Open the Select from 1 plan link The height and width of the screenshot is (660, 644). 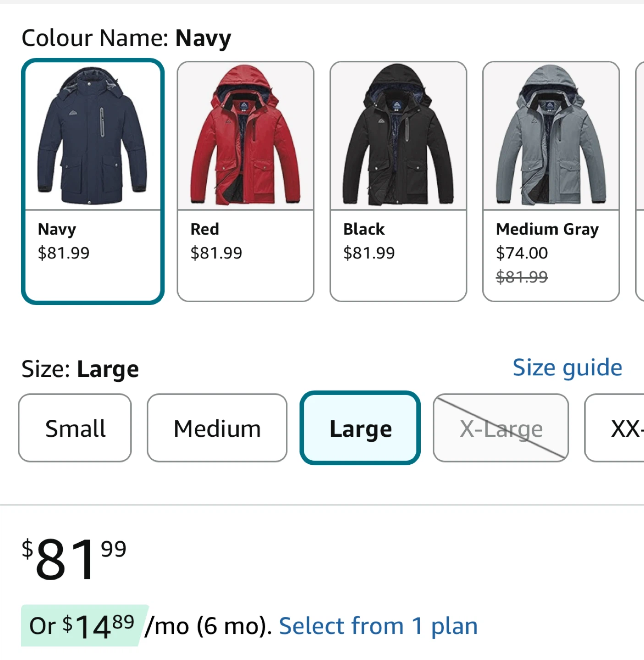pos(378,626)
